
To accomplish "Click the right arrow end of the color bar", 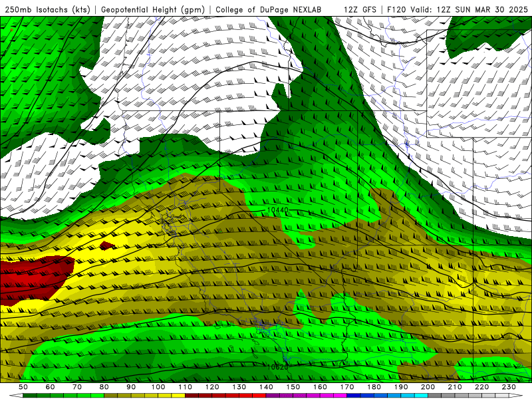I will (515, 396).
